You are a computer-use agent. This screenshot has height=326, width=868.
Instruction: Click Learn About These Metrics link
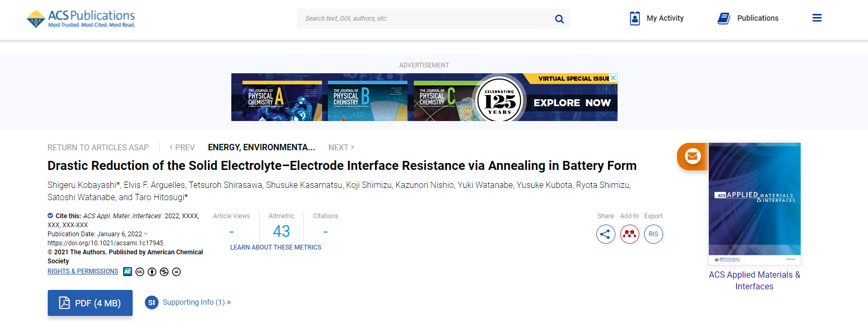pos(275,247)
